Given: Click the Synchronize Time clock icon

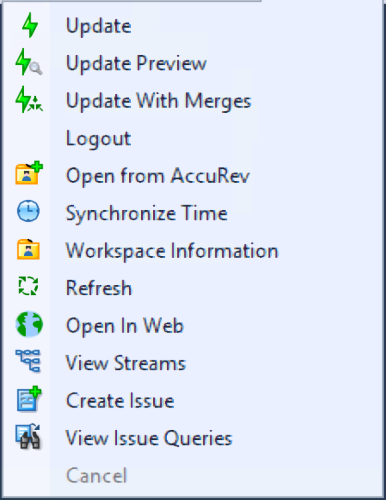Looking at the screenshot, I should pyautogui.click(x=28, y=211).
